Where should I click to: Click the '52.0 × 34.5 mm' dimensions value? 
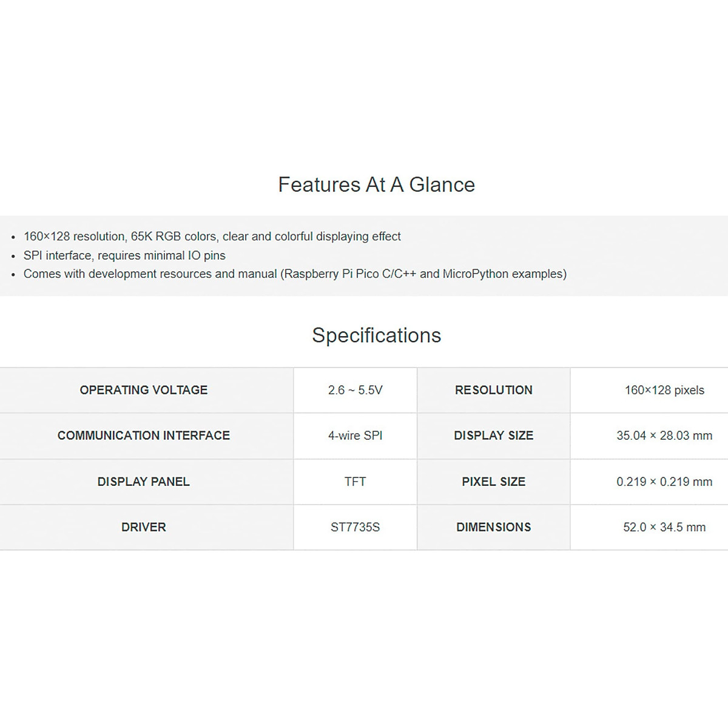[x=664, y=527]
